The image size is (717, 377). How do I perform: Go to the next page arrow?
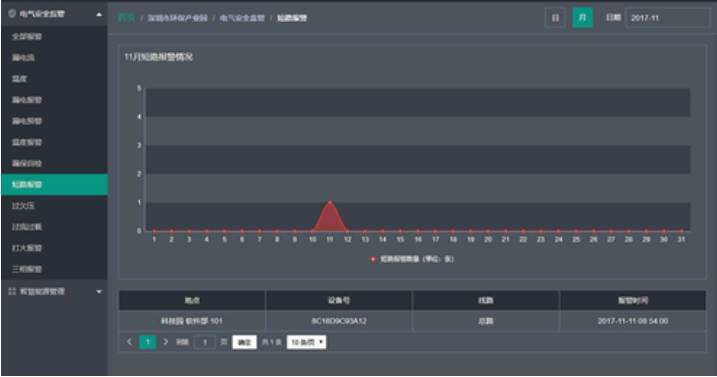click(x=166, y=342)
